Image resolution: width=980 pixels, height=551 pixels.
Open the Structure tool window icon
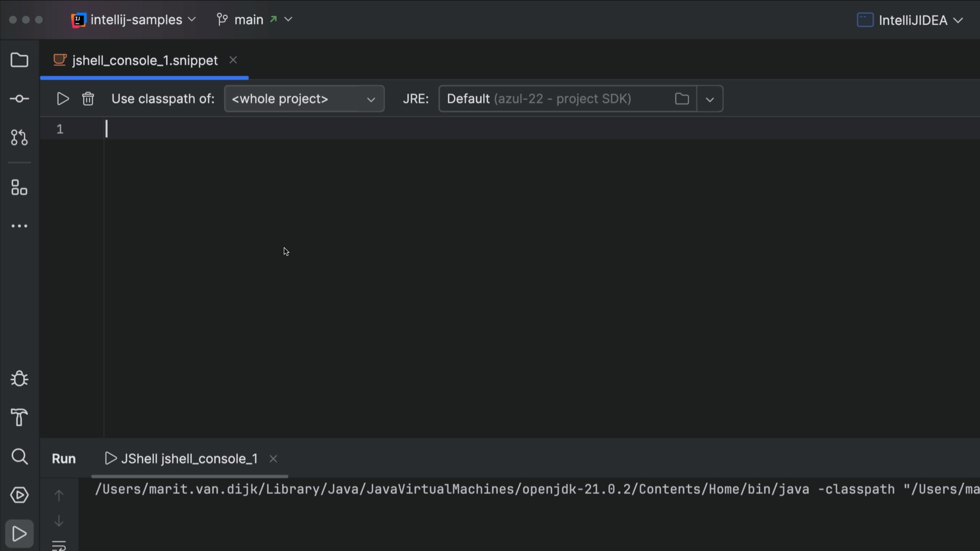[19, 187]
